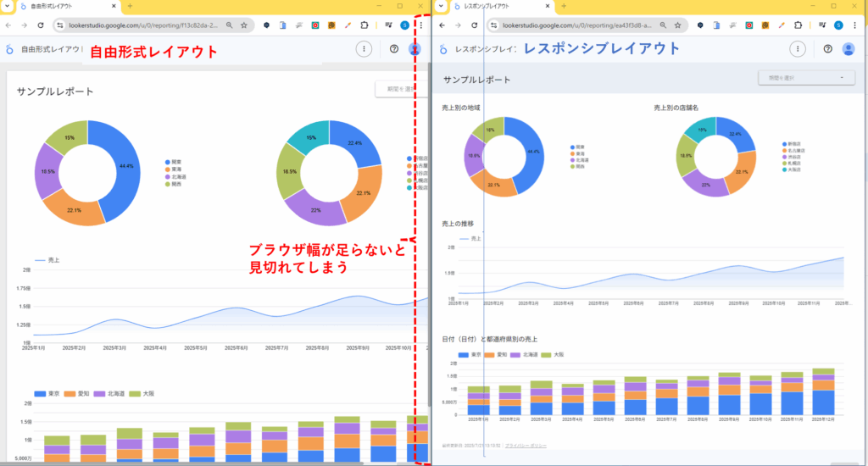The width and height of the screenshot is (868, 466).
Task: Reload the page in the right window
Action: (475, 25)
